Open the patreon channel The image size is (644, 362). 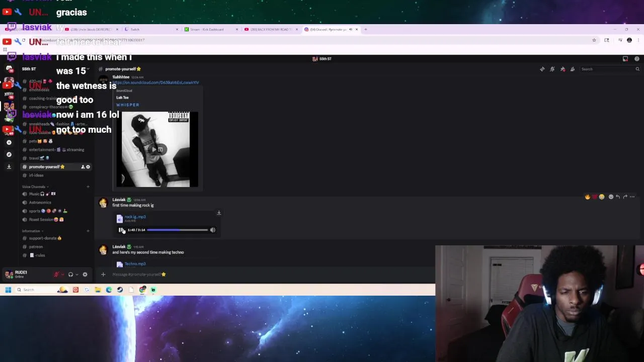coord(56,247)
